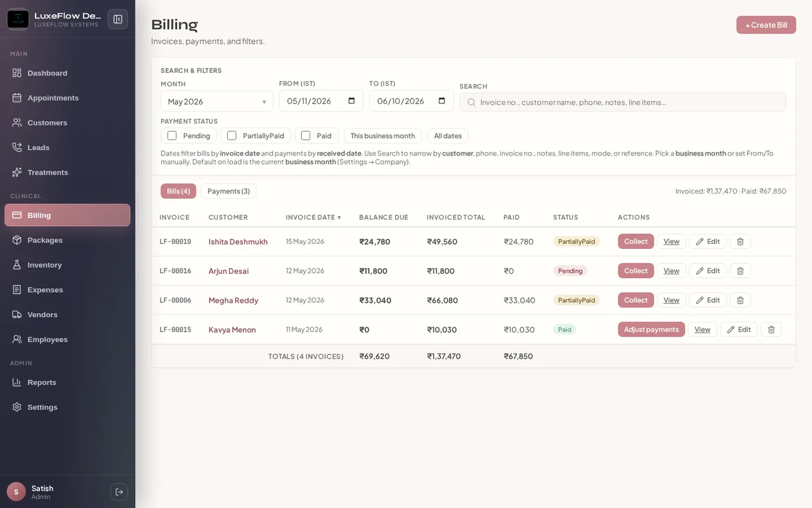This screenshot has width=812, height=508.
Task: Click the From date field 05/11/2026
Action: (x=321, y=101)
